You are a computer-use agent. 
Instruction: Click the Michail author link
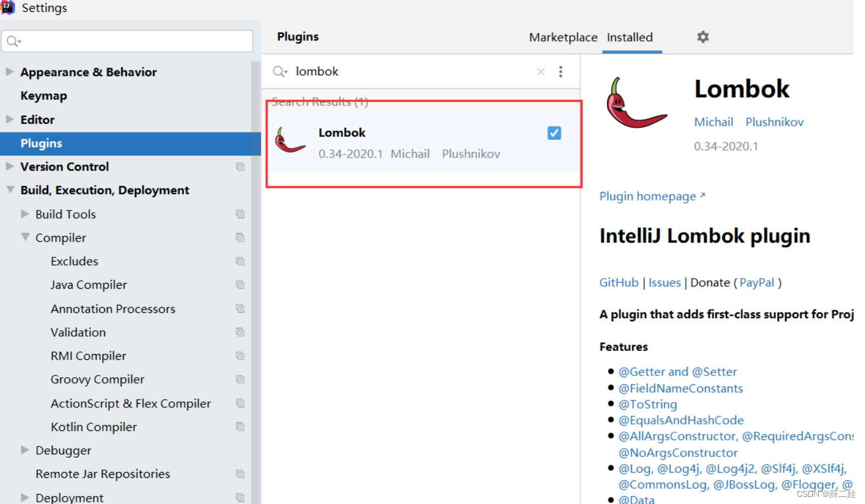click(714, 122)
